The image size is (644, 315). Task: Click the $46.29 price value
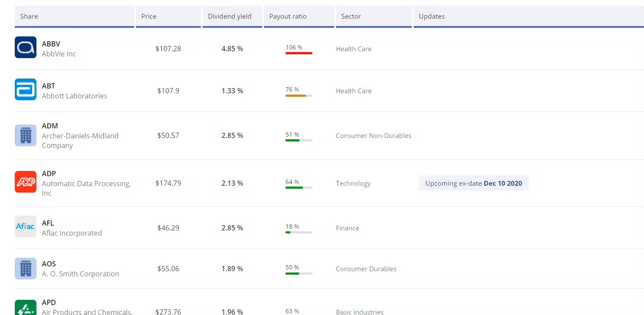[168, 228]
